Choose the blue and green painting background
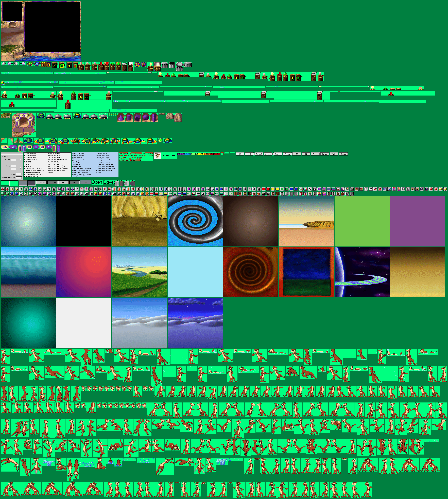This screenshot has height=499, width=448. [306, 272]
